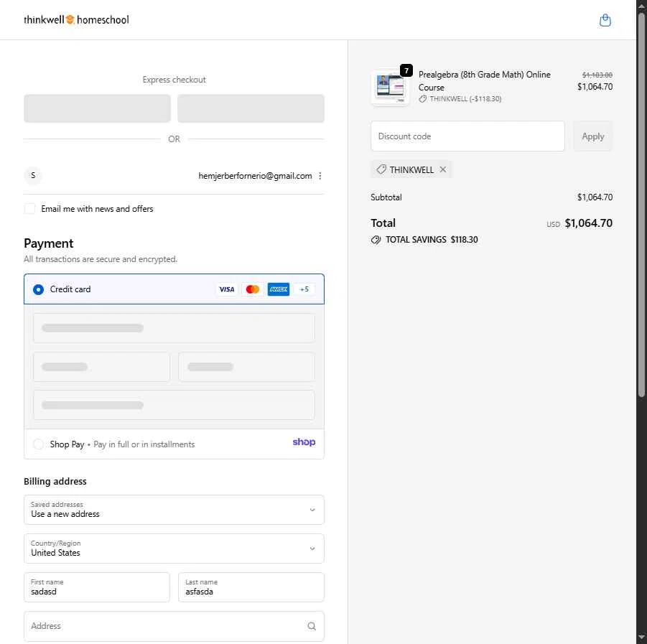Click the Subtotal label
The image size is (647, 644).
(386, 197)
